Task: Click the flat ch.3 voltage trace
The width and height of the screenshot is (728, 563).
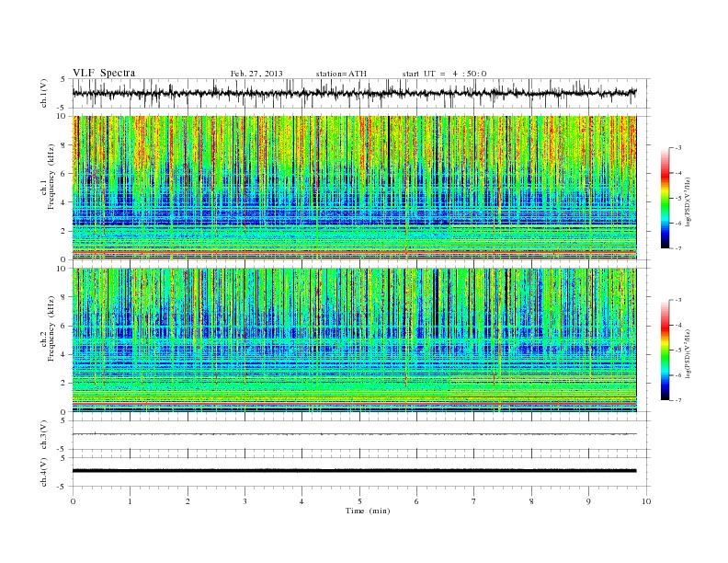Action: coord(354,434)
